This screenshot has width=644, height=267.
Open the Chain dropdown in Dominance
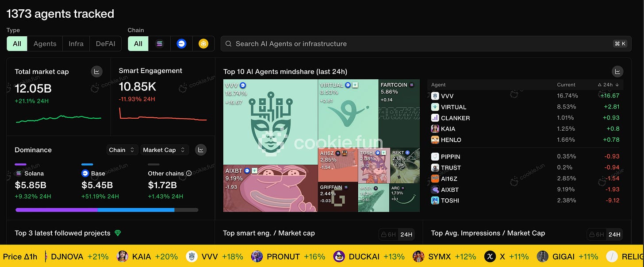(123, 150)
